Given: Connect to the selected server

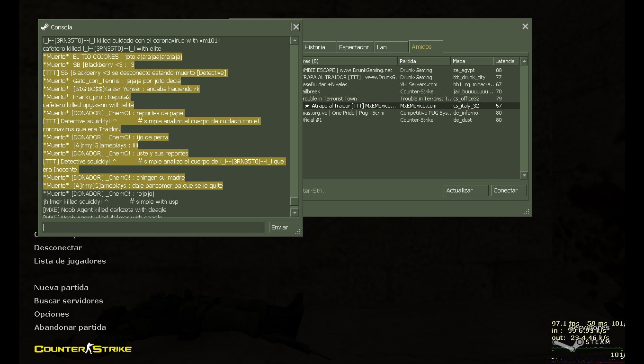Looking at the screenshot, I should click(509, 191).
